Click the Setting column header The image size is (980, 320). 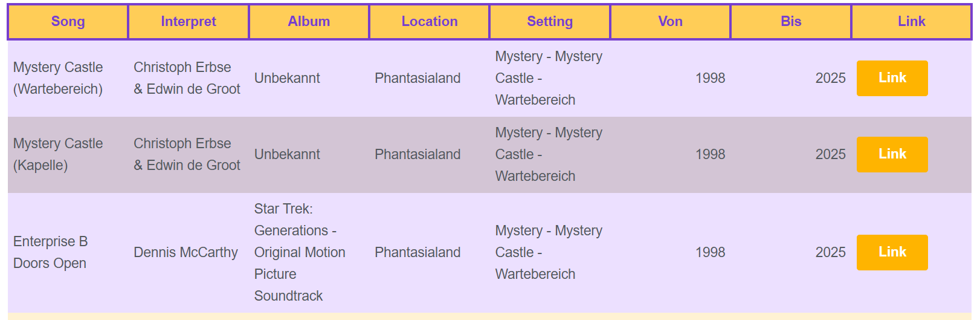click(550, 22)
